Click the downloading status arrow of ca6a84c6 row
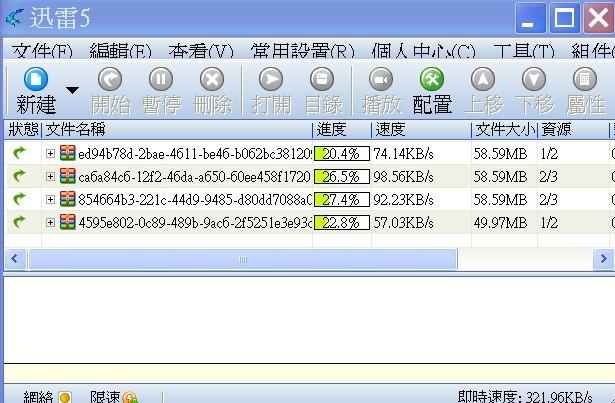The width and height of the screenshot is (615, 403). [x=19, y=175]
